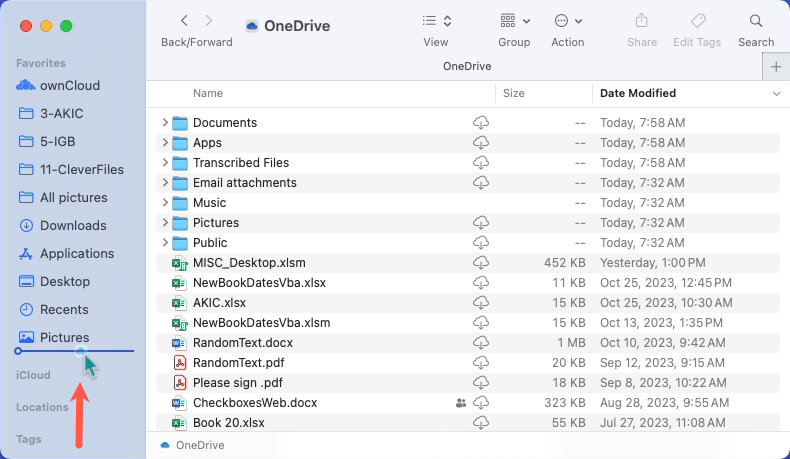Select the 452 KB size cell
Screen dimensions: 790x459
(564, 263)
